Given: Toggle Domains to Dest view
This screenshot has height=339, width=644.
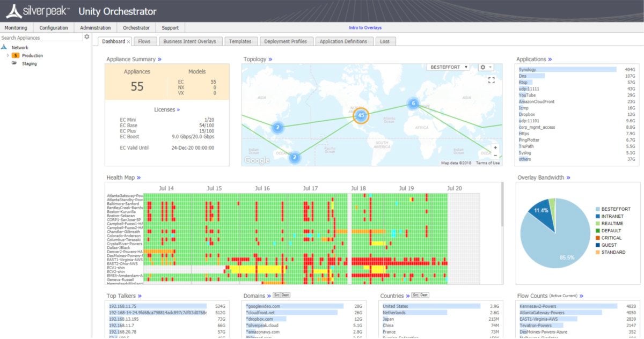Looking at the screenshot, I should (x=285, y=295).
